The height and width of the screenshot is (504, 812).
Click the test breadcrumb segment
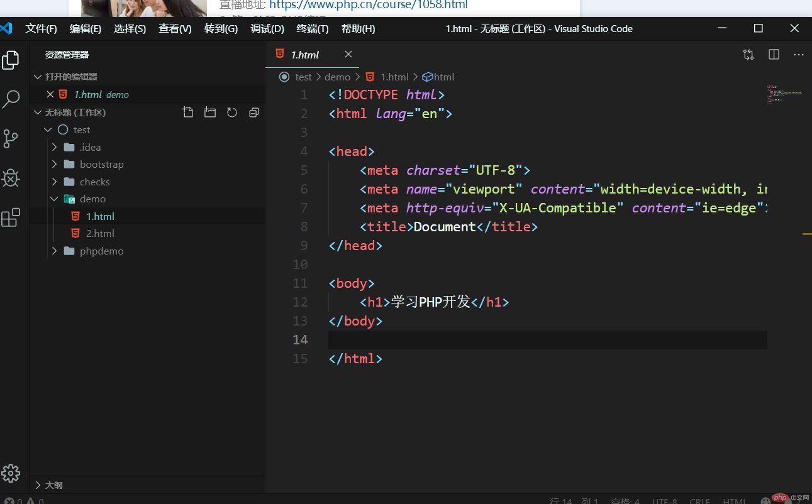[x=304, y=77]
